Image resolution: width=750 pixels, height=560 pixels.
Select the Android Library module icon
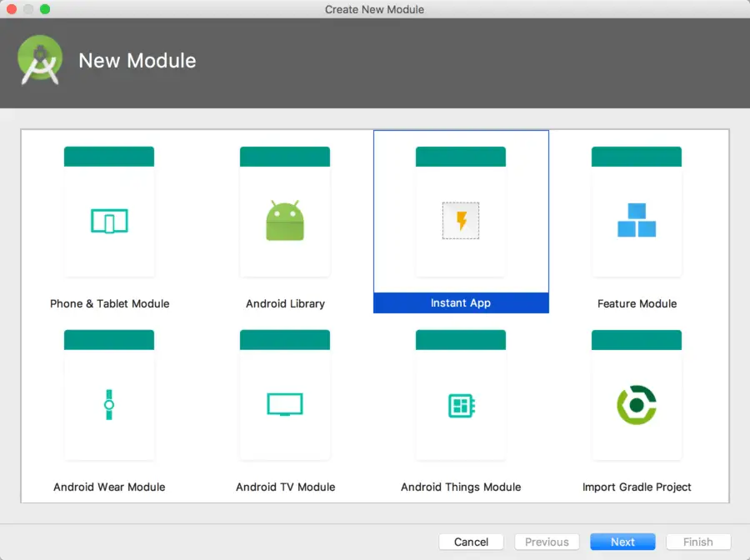tap(284, 220)
